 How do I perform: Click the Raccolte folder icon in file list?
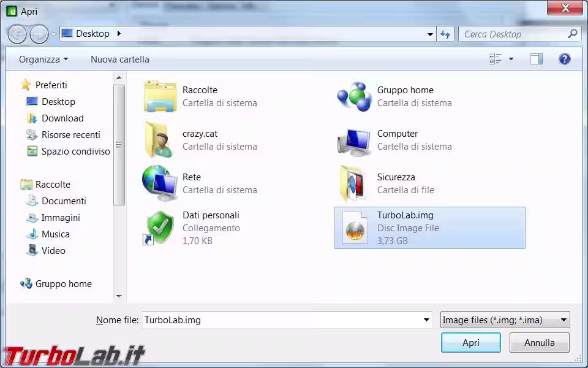point(160,96)
